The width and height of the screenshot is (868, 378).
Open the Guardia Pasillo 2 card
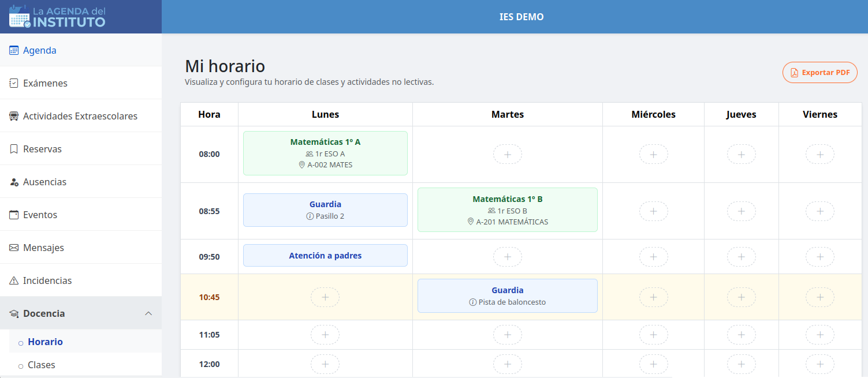[325, 210]
